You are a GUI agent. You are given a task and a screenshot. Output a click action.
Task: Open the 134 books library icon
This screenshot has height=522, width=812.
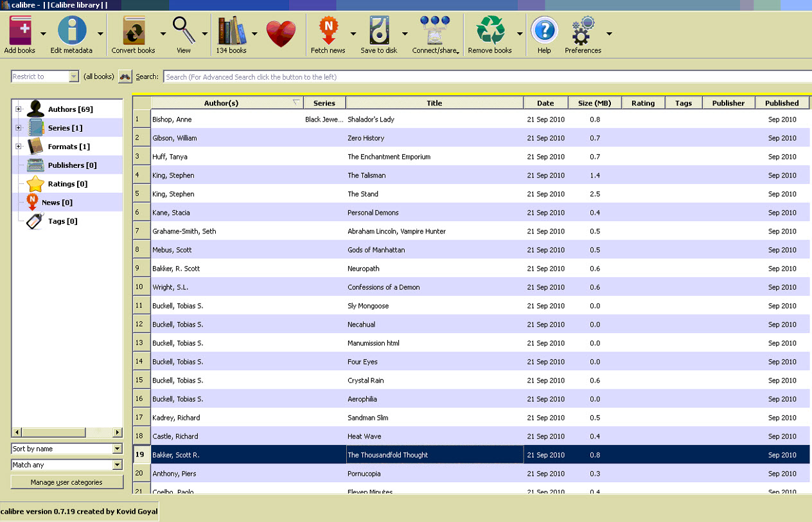pos(231,30)
